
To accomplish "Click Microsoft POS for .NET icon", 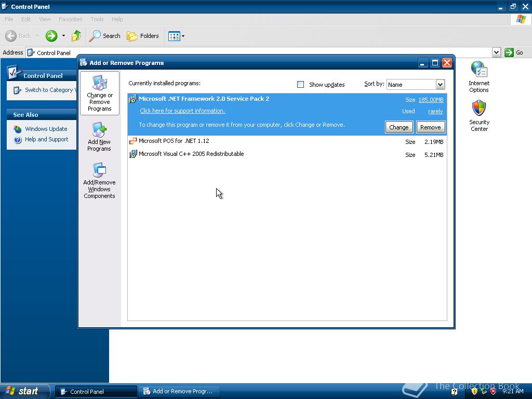I will click(132, 141).
